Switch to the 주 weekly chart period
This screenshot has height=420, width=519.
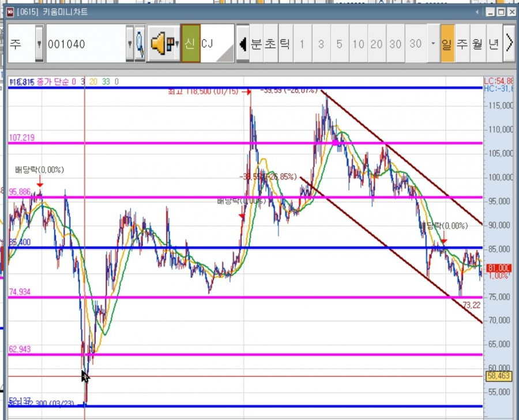click(x=462, y=43)
